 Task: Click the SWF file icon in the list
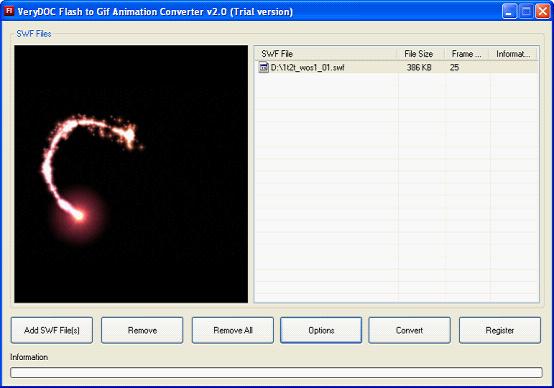tap(264, 67)
